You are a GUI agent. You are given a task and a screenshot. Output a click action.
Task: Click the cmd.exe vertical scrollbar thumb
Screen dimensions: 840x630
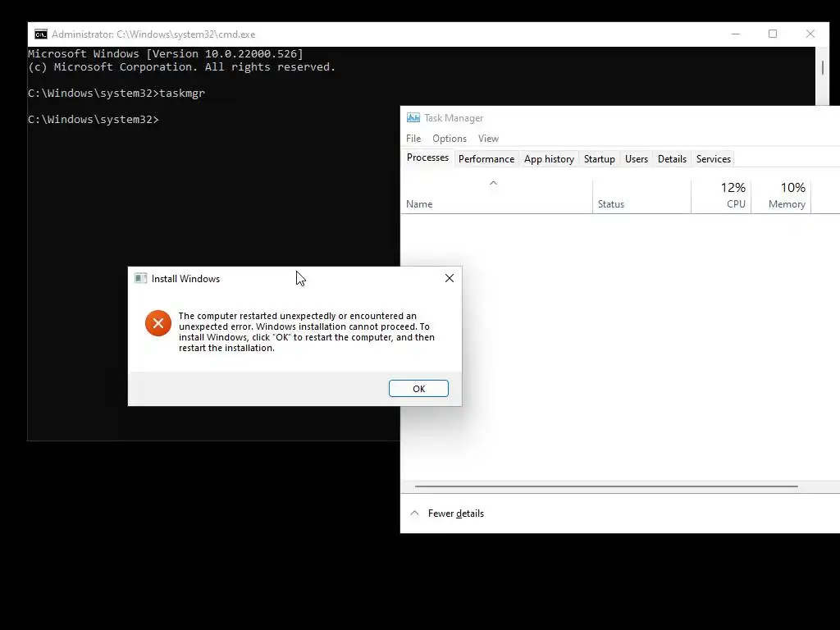coord(822,68)
